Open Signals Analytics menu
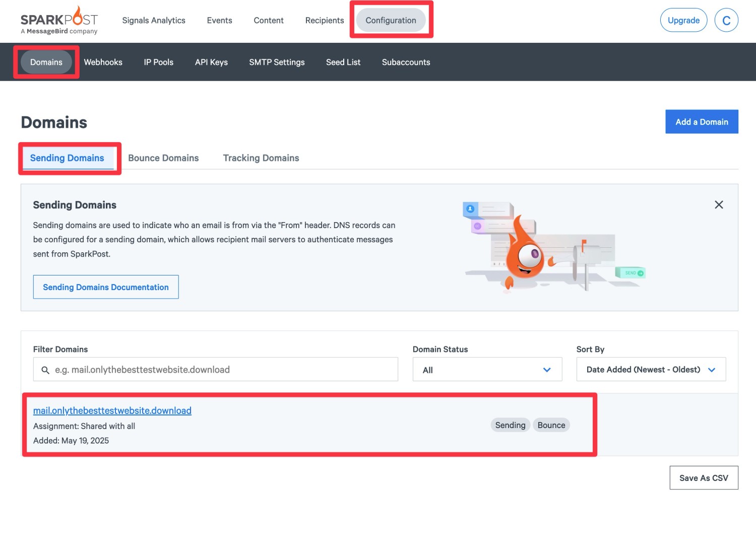The image size is (756, 560). tap(154, 20)
